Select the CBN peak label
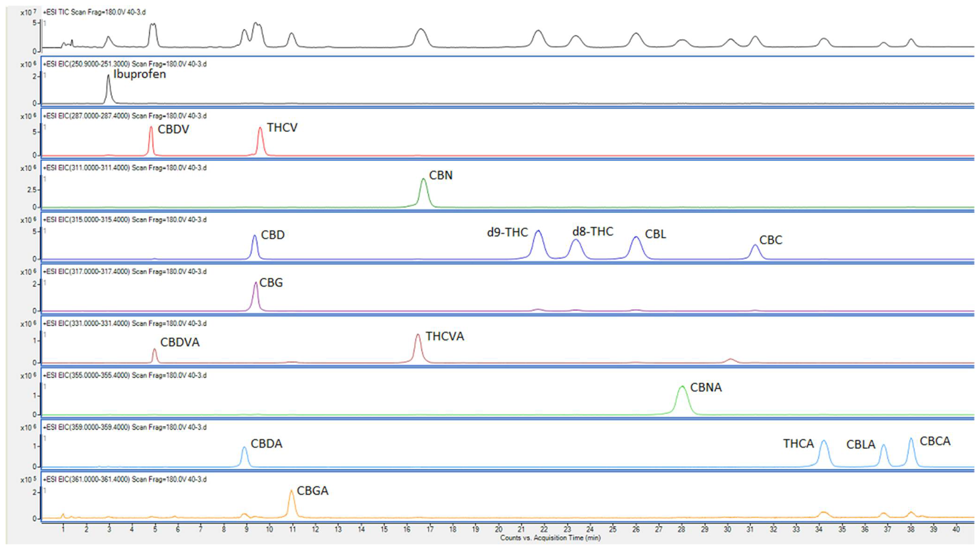The image size is (980, 550). [x=440, y=176]
